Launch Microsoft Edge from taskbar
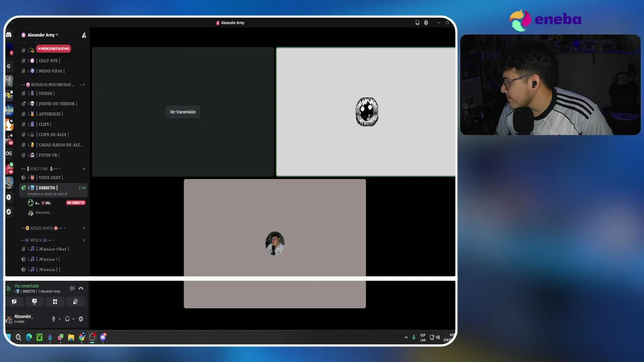Viewport: 644px width, 362px height. point(29,337)
